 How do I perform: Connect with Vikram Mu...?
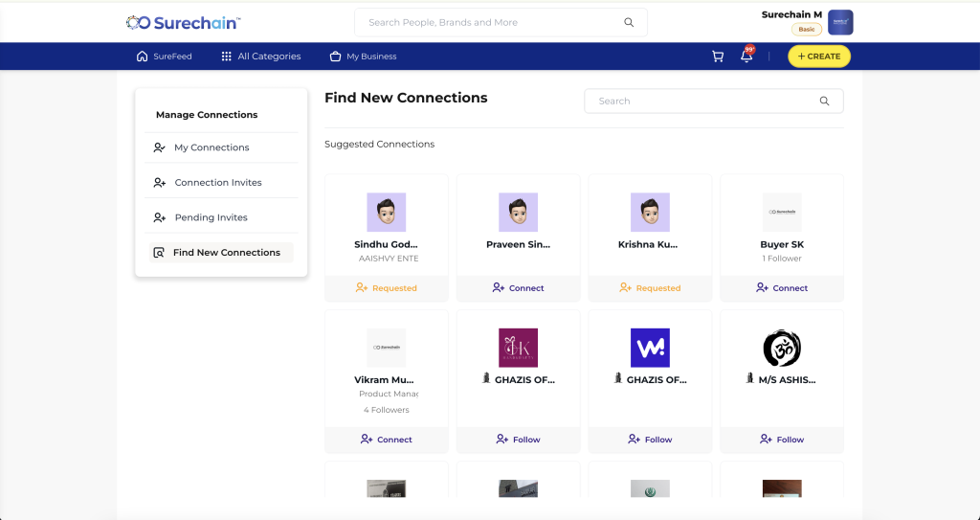387,440
